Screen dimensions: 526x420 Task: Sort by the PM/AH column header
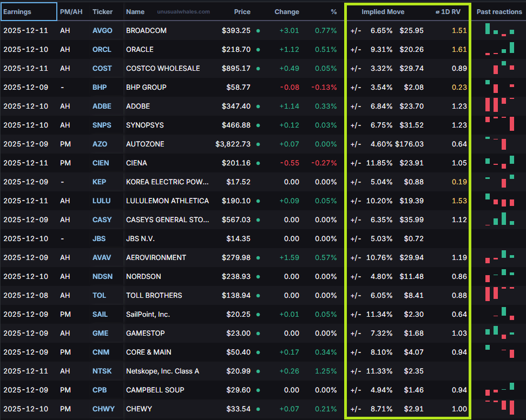pos(71,12)
